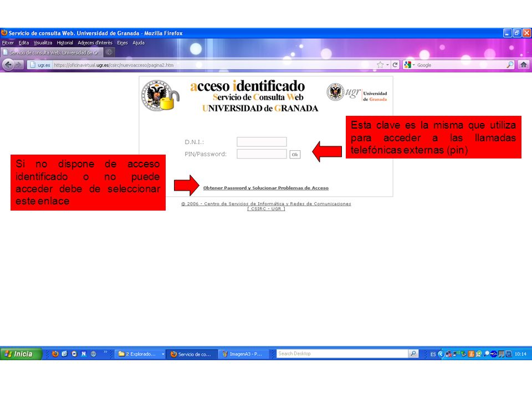This screenshot has height=399, width=532.
Task: Click the Search Desktop magnifier button
Action: pos(413,354)
